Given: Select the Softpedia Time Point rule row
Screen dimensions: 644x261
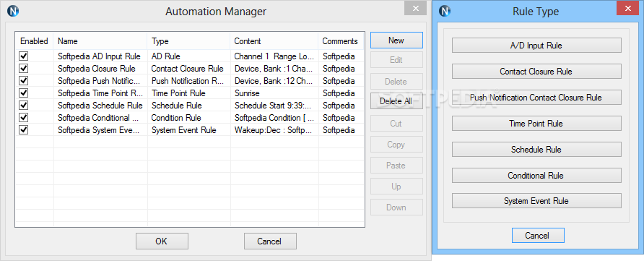Looking at the screenshot, I should tap(190, 93).
